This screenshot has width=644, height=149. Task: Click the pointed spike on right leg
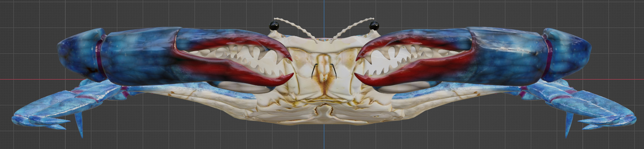point(569,126)
